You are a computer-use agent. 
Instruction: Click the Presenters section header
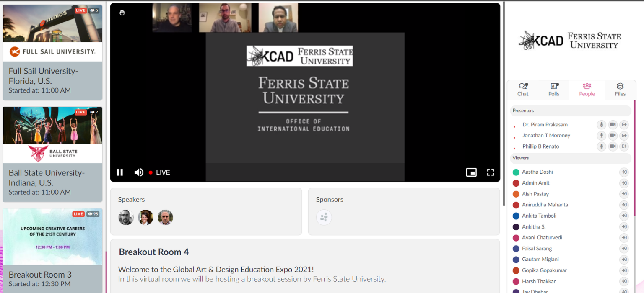coord(571,111)
